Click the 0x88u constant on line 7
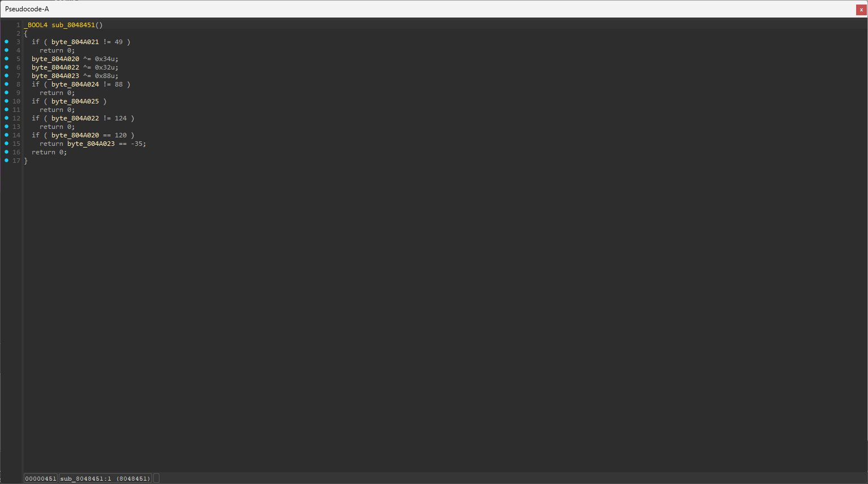 coord(106,76)
